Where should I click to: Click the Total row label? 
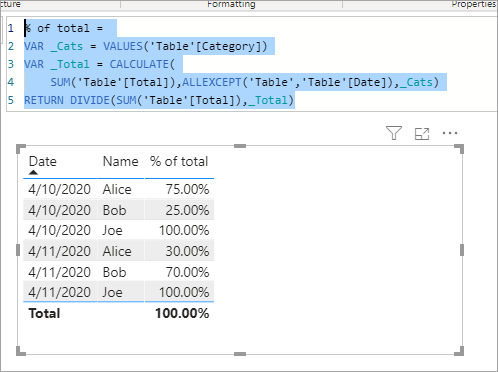(x=44, y=313)
